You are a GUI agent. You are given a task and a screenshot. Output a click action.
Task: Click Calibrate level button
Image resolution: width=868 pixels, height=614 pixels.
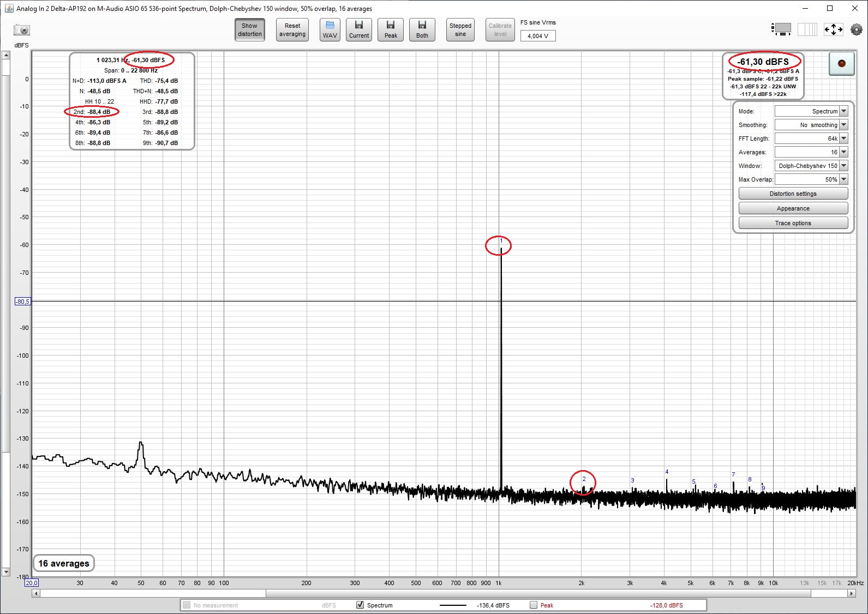[x=500, y=29]
